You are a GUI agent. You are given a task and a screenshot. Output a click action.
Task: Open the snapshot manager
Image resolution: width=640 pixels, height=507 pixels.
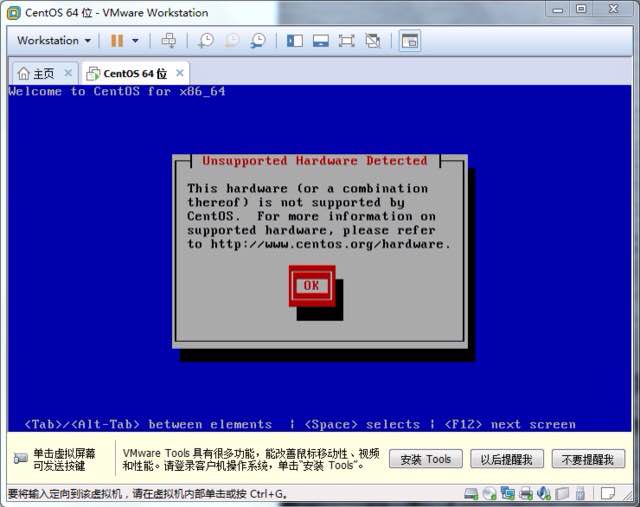[258, 40]
